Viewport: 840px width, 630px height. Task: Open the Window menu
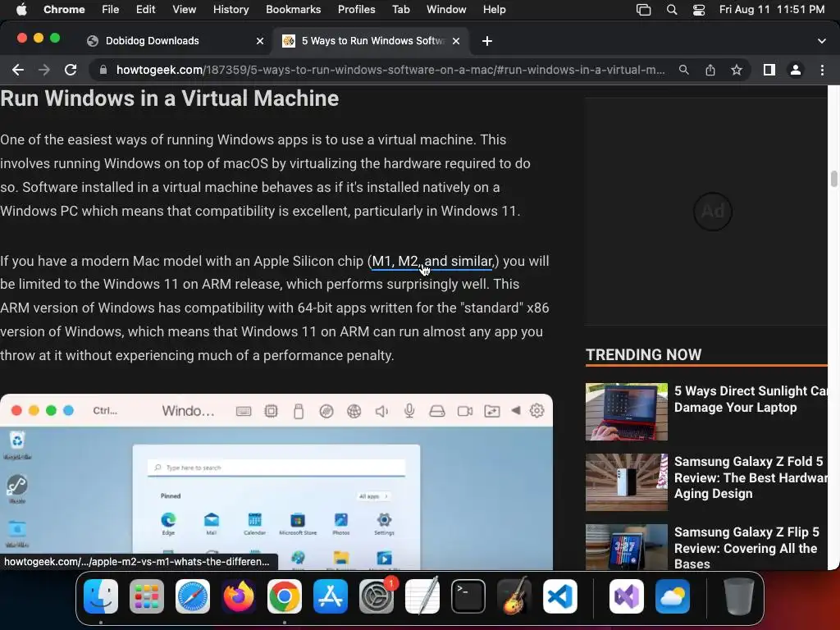click(x=446, y=9)
